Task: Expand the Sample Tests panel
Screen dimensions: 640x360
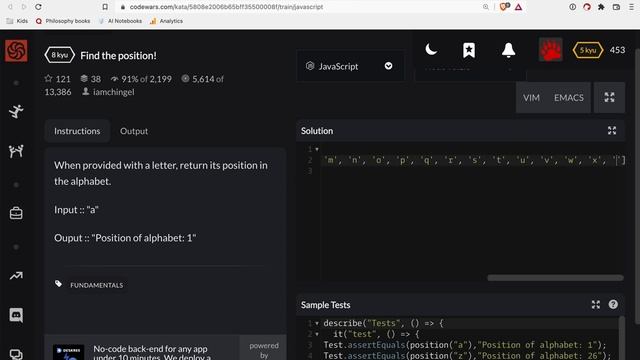Action: tap(596, 304)
